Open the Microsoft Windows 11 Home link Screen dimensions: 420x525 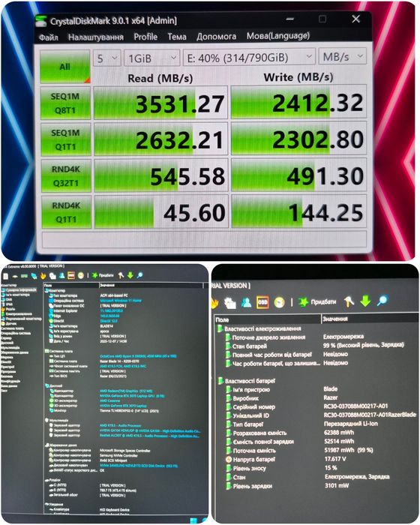(121, 301)
